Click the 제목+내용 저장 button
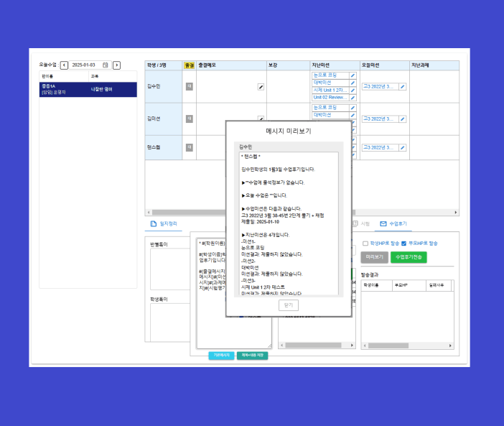Viewport: 504px width, 426px height. coord(252,356)
